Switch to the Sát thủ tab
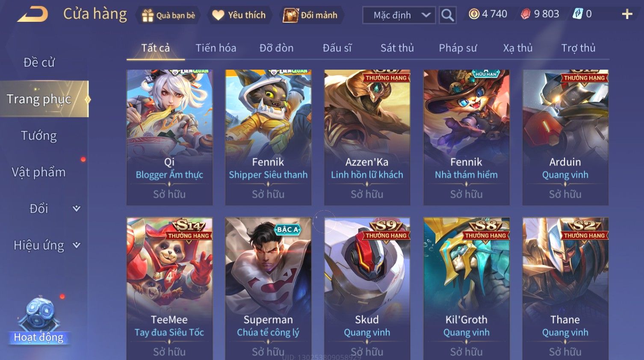644x360 pixels. click(397, 48)
